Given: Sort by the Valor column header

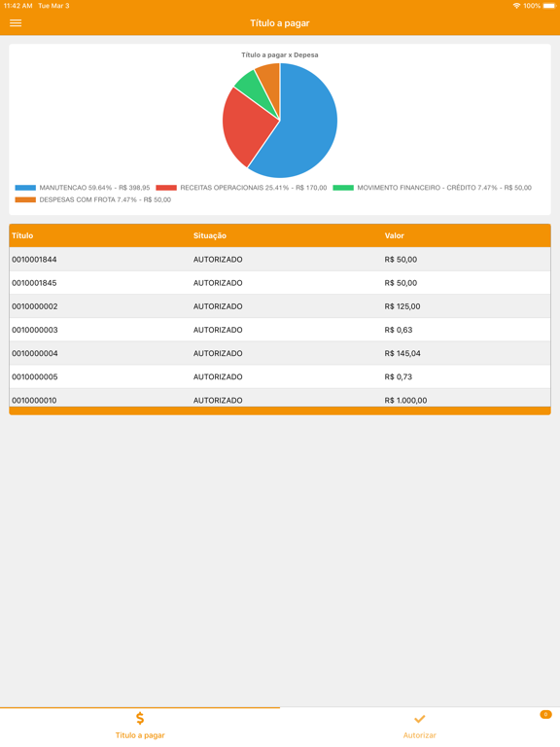Looking at the screenshot, I should coord(395,235).
